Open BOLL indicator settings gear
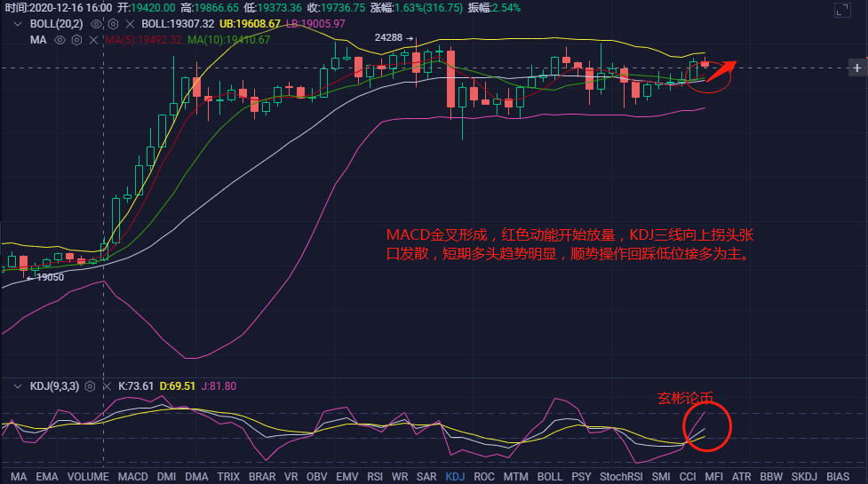This screenshot has width=868, height=484. click(113, 23)
